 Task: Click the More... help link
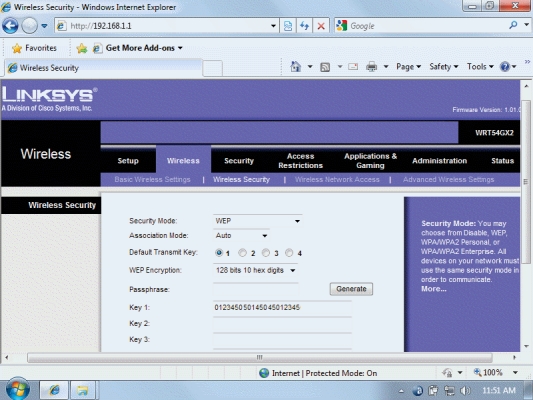434,289
